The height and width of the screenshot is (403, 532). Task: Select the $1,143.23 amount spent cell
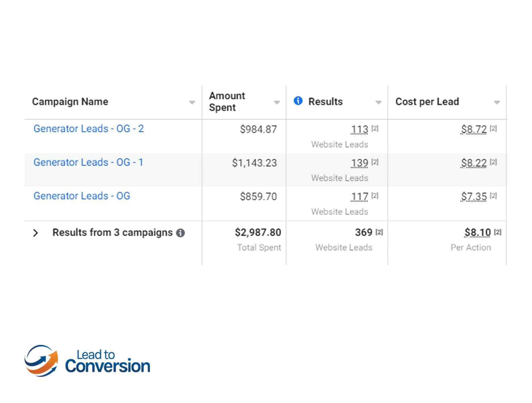(x=254, y=163)
